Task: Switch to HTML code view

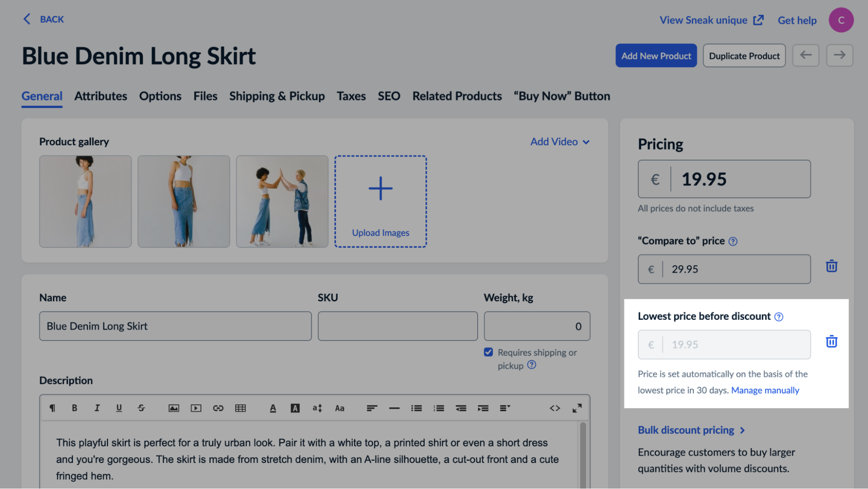Action: (554, 408)
